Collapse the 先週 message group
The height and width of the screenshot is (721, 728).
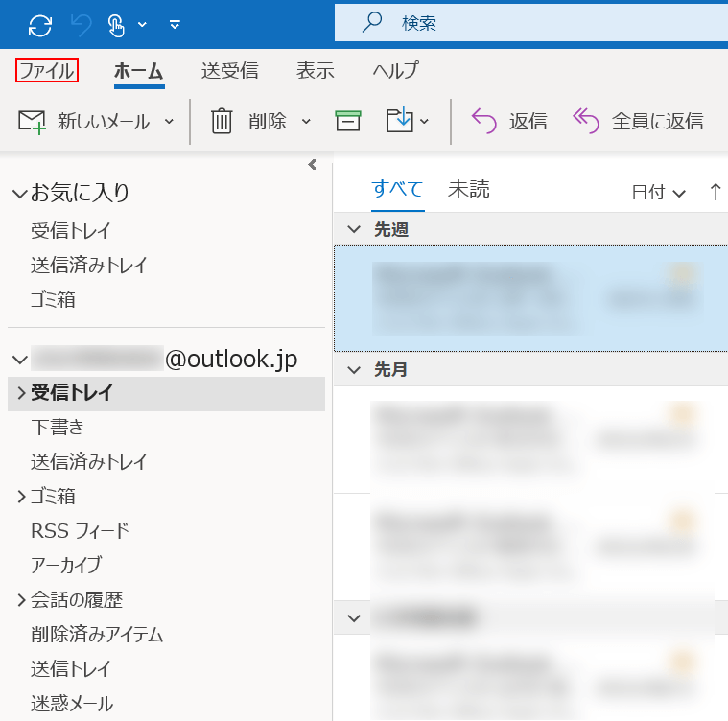(354, 229)
